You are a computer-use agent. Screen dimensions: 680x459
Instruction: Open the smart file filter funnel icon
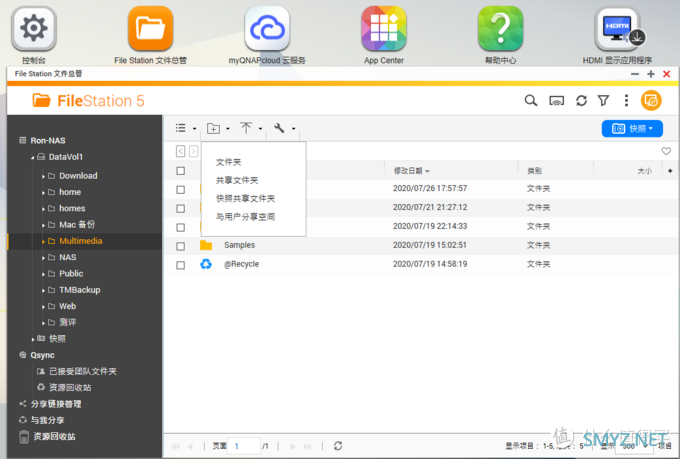(603, 101)
